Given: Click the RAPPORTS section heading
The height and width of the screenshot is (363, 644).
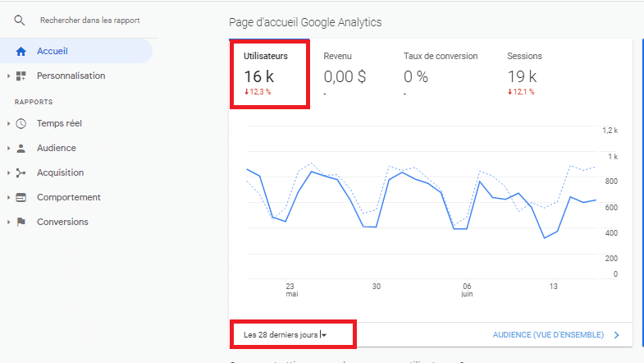Looking at the screenshot, I should click(34, 102).
